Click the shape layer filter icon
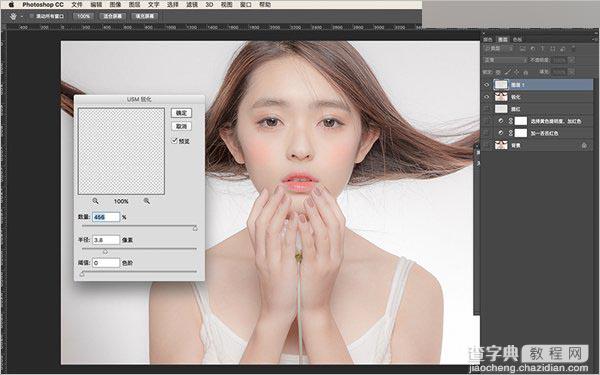The image size is (600, 375). coord(553,49)
